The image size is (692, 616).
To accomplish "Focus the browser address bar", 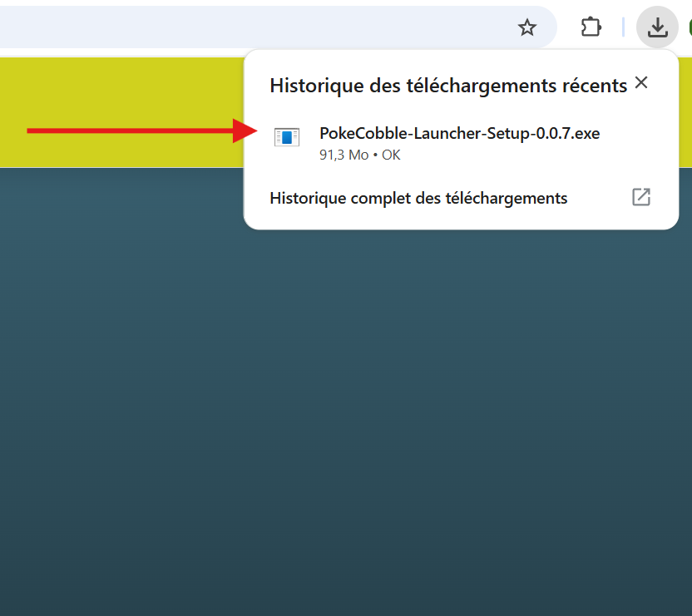I will click(x=250, y=28).
